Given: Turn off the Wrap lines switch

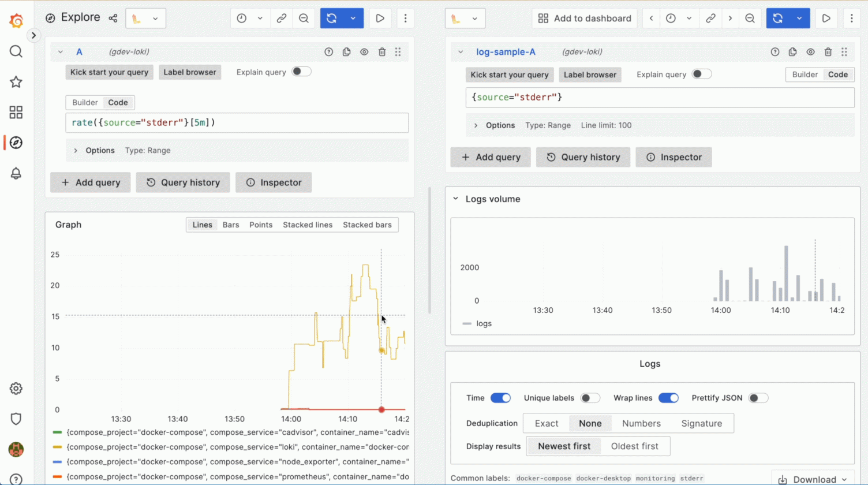Looking at the screenshot, I should pyautogui.click(x=668, y=398).
